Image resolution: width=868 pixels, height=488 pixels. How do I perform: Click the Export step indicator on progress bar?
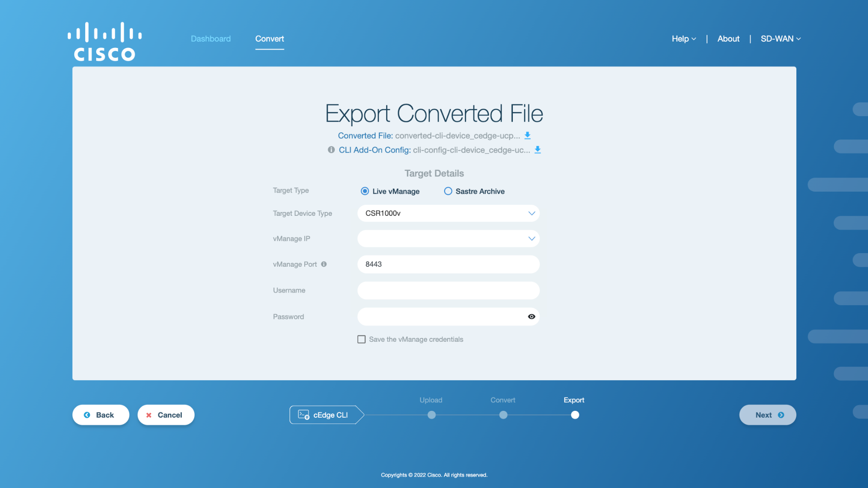coord(573,414)
